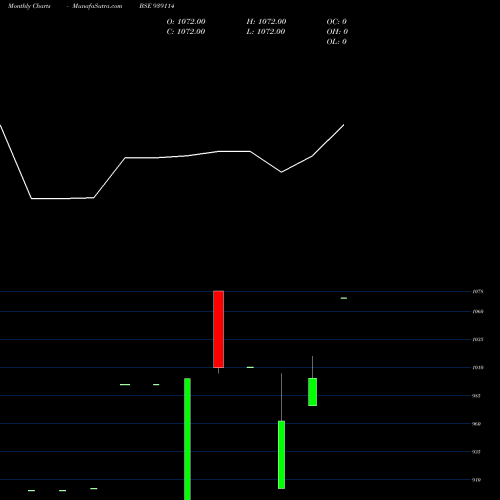Screen dimensions: 500x500
Task: Click the green dash candle just below 1075
Action: pyautogui.click(x=344, y=298)
